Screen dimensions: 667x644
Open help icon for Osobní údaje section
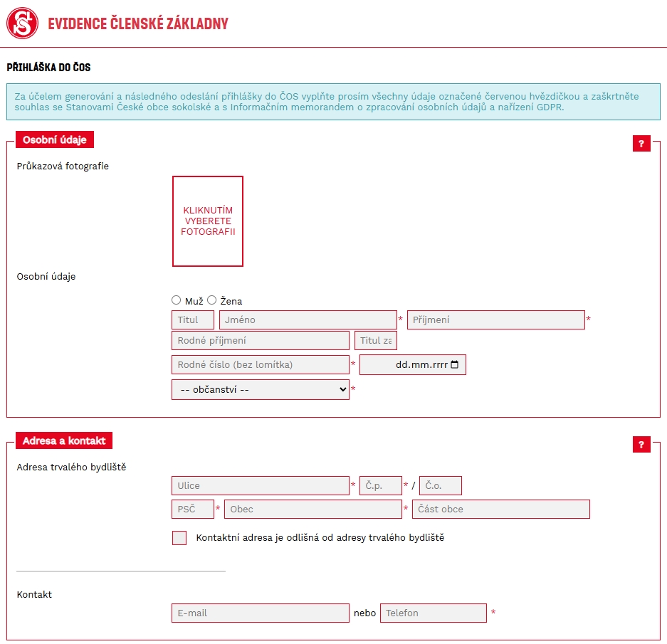point(641,144)
